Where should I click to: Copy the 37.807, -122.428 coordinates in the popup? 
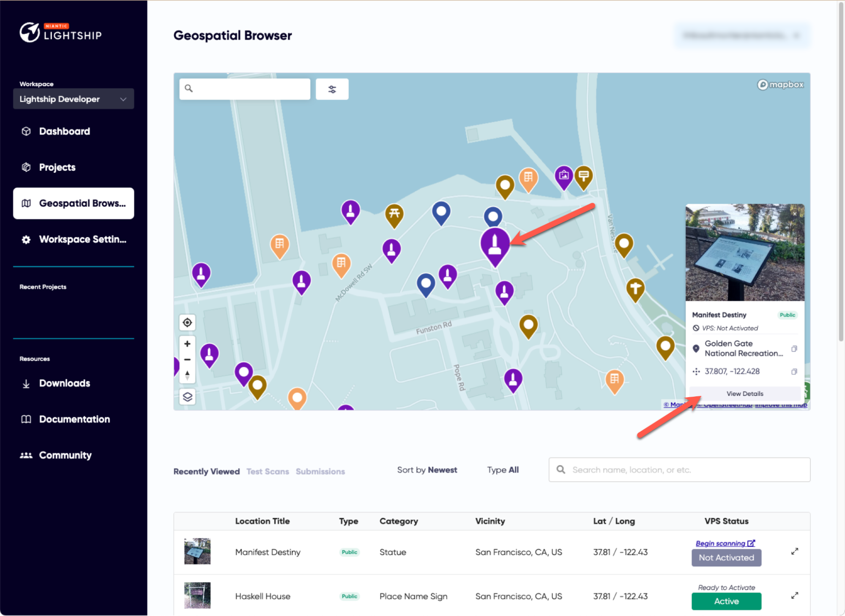795,371
